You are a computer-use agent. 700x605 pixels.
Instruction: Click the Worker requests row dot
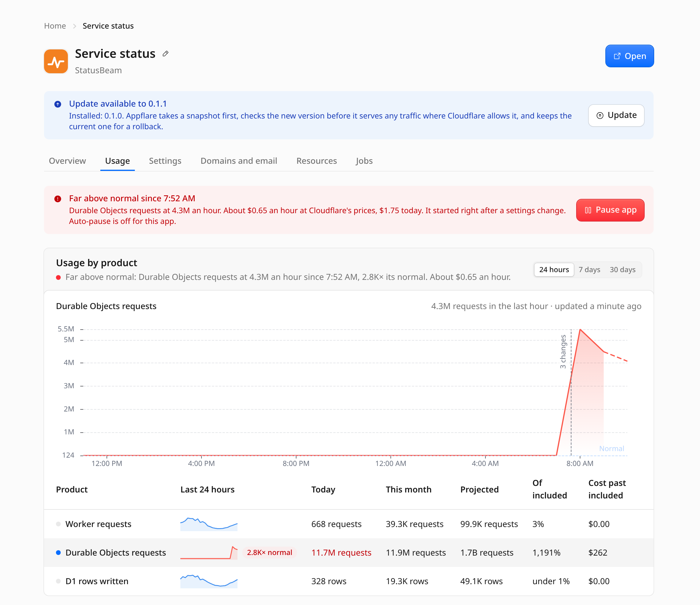point(58,524)
